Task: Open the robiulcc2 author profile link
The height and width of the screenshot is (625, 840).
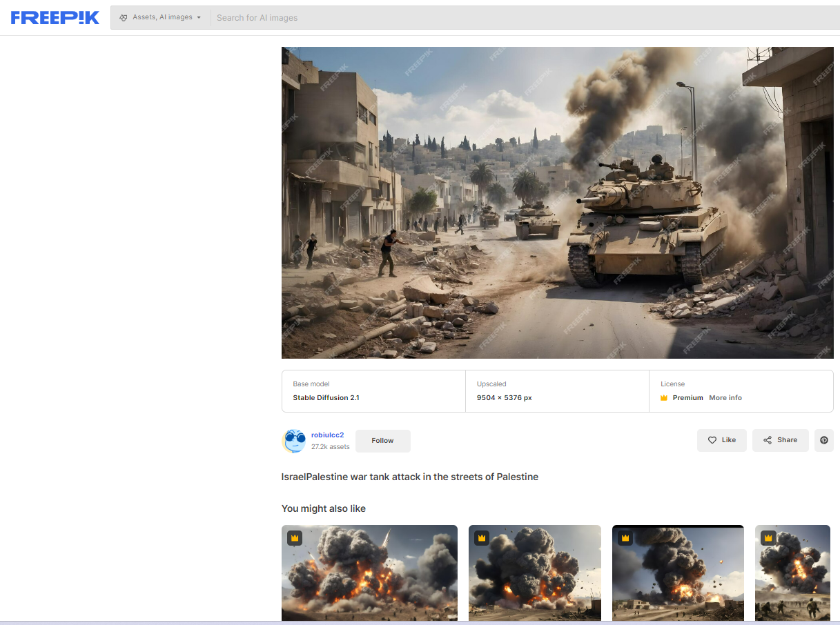Action: click(327, 435)
